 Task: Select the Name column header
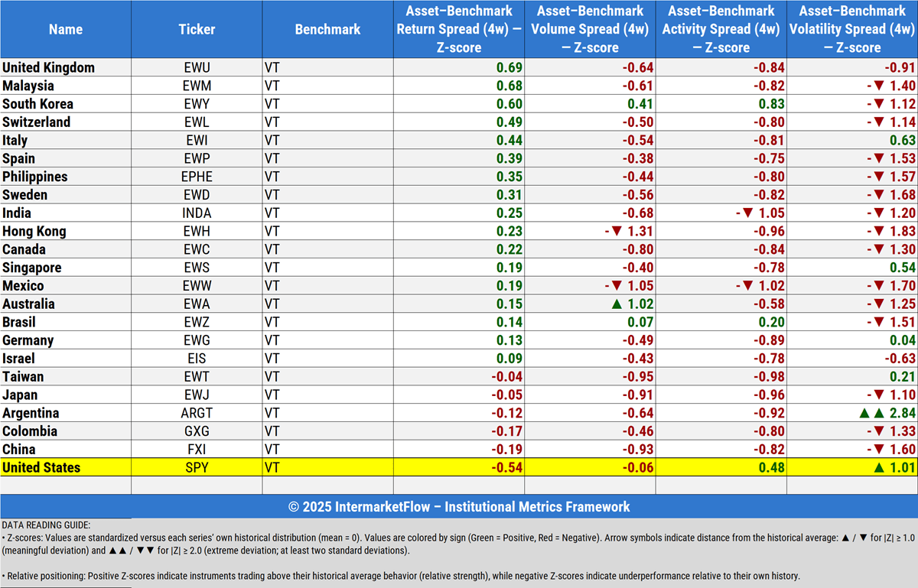coord(66,29)
